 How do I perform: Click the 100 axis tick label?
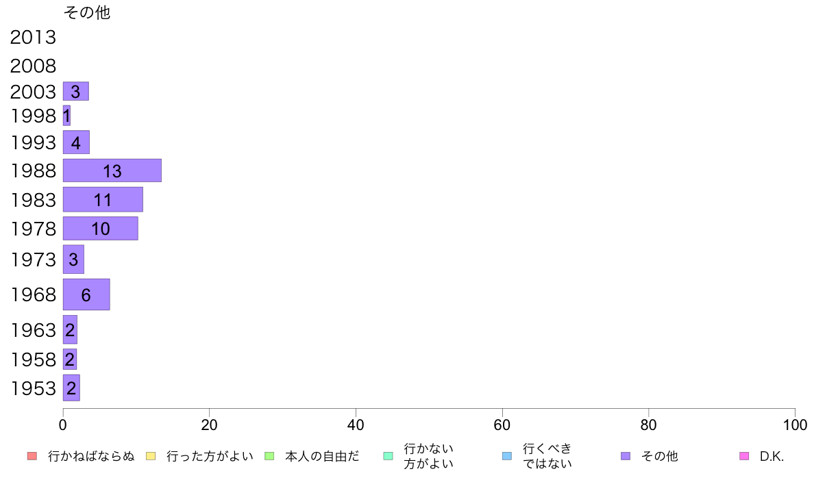tap(795, 425)
